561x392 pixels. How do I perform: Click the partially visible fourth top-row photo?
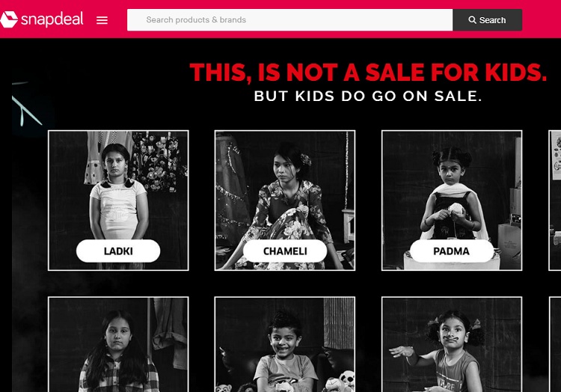555,200
